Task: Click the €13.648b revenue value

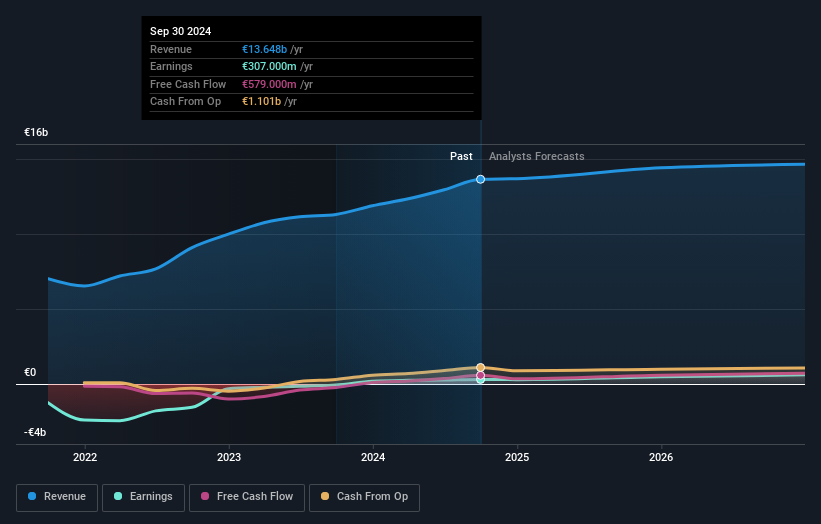Action: tap(264, 49)
